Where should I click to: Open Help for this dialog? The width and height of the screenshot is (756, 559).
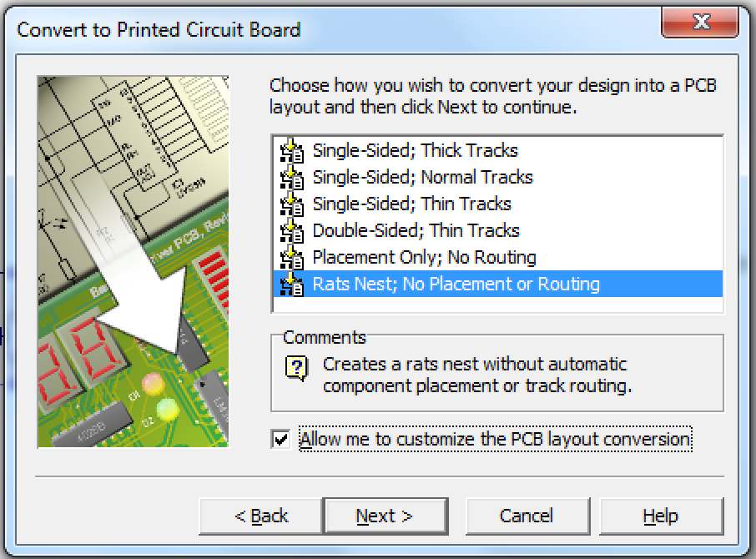pos(661,516)
